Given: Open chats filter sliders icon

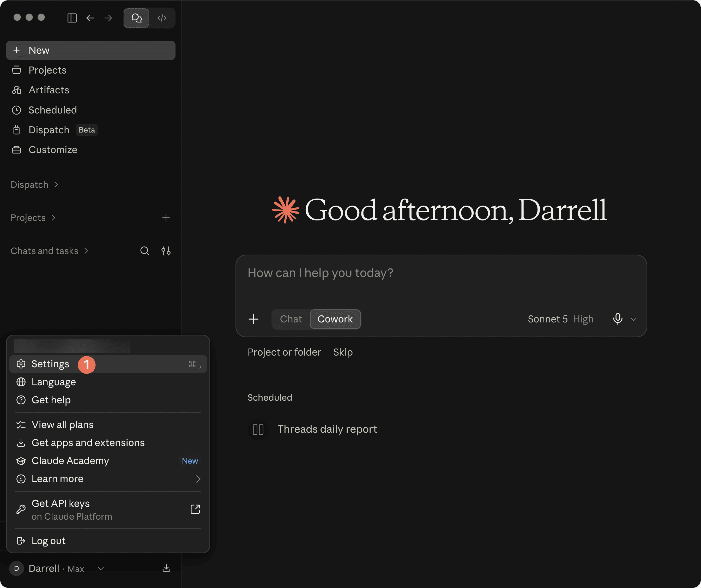Looking at the screenshot, I should click(x=166, y=251).
